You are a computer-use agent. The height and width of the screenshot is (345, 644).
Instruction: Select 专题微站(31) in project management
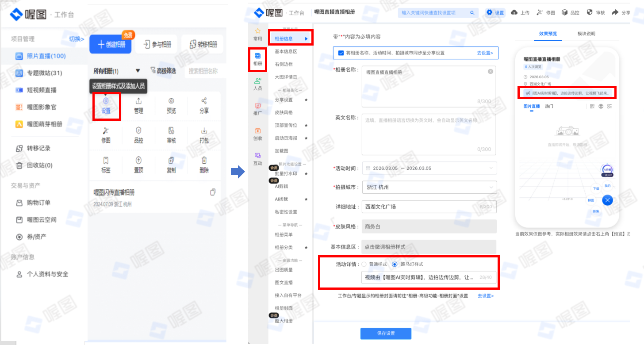point(44,73)
